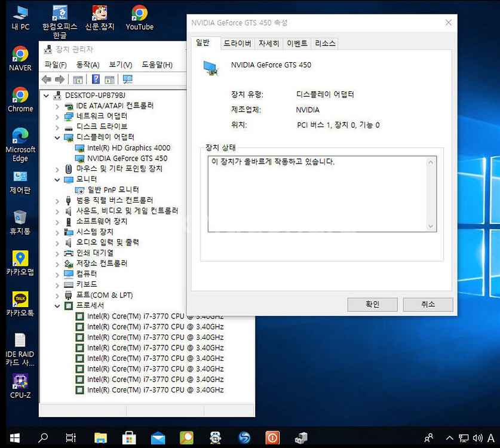Expand the 시스템 장치 node
Screen dimensions: 500x448
click(57, 232)
